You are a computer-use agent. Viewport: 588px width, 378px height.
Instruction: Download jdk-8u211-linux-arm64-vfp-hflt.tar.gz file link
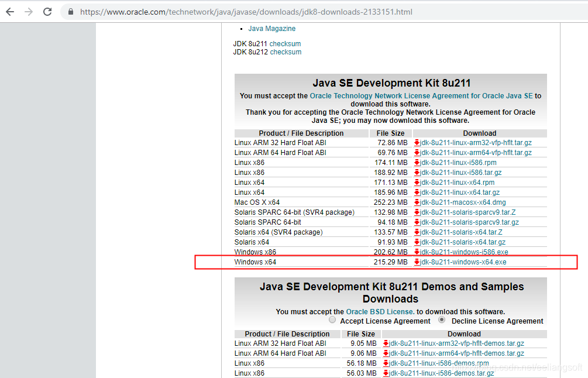tap(476, 153)
